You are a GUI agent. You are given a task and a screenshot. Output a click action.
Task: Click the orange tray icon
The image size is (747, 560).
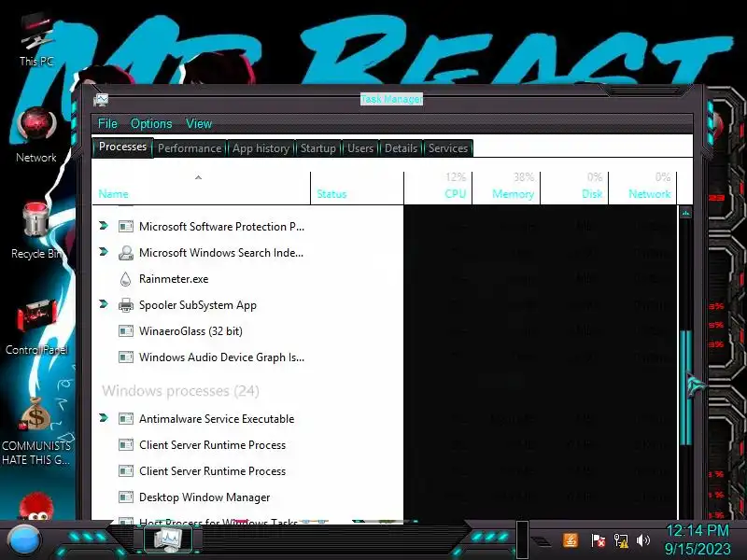coord(571,540)
